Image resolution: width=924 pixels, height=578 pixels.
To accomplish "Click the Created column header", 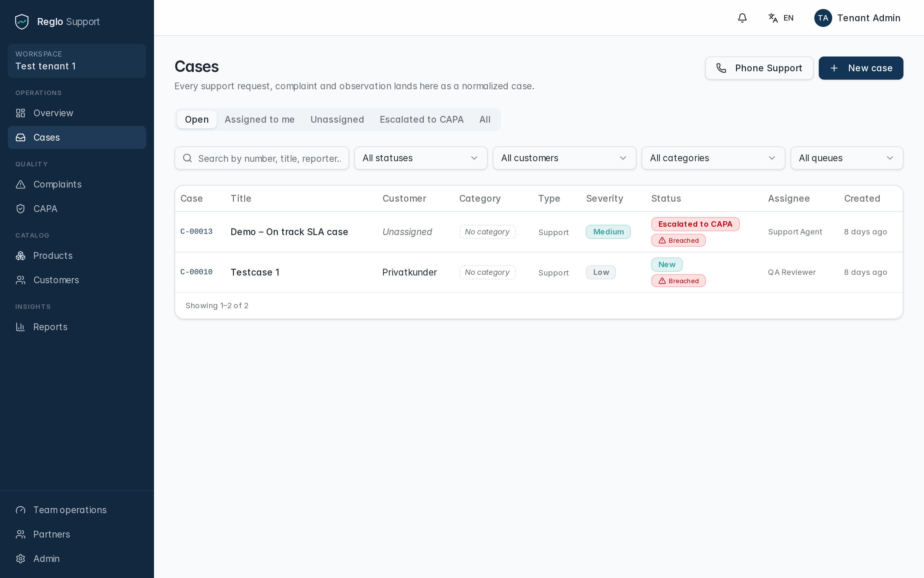I will [x=862, y=199].
